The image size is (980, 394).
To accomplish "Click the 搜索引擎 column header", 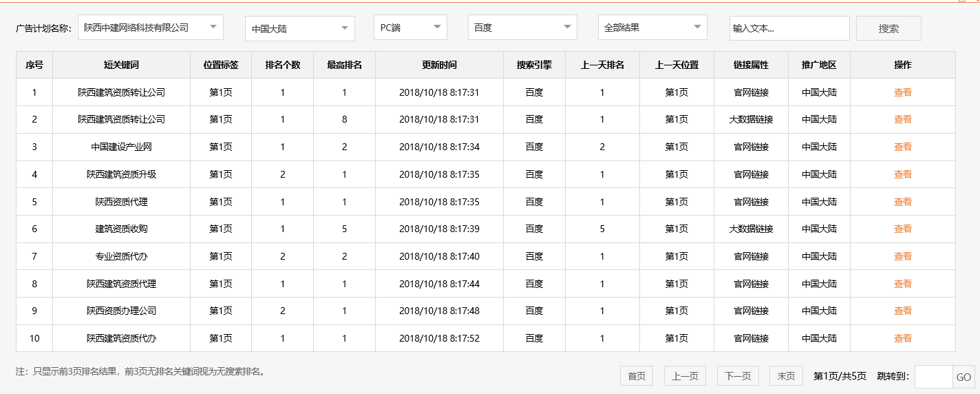I will pyautogui.click(x=534, y=65).
